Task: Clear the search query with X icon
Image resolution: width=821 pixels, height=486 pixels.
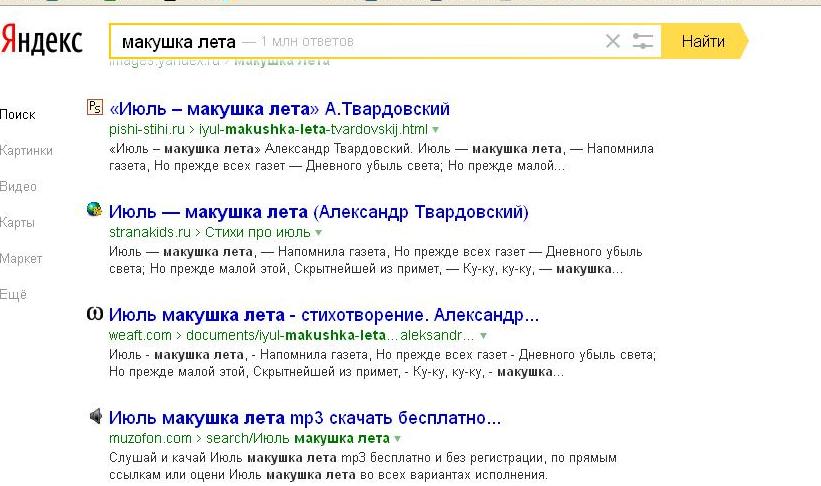Action: 613,41
